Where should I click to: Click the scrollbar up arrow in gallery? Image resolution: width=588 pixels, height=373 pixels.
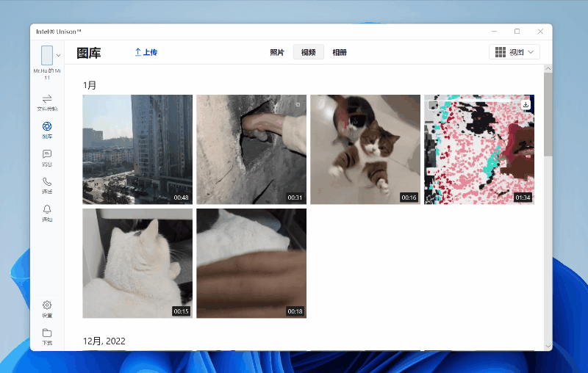(x=548, y=69)
